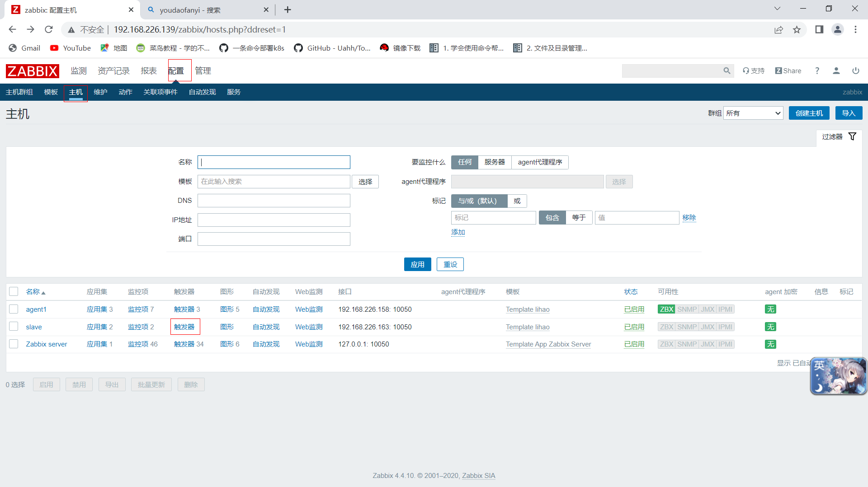The width and height of the screenshot is (868, 487).
Task: Select the 服务器 monitoring option
Action: click(495, 162)
